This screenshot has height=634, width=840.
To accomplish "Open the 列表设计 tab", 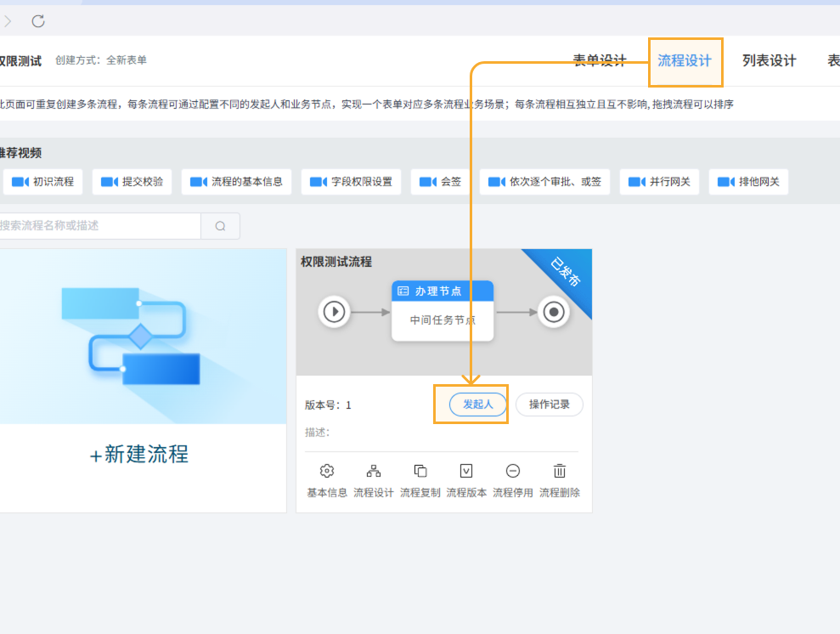I will coord(770,60).
